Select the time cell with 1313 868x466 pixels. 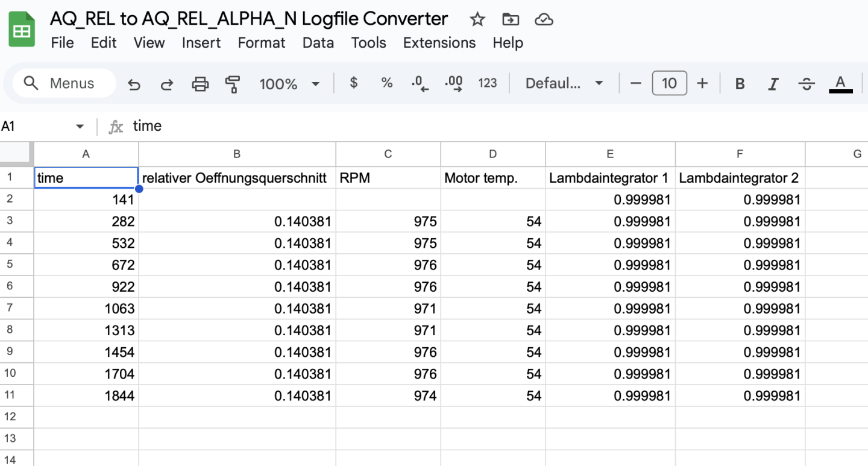tap(86, 330)
